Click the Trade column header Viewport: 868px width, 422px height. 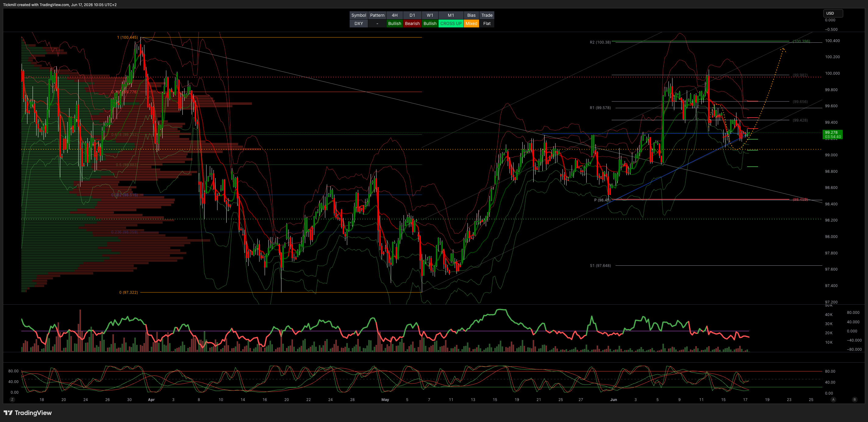tap(487, 15)
